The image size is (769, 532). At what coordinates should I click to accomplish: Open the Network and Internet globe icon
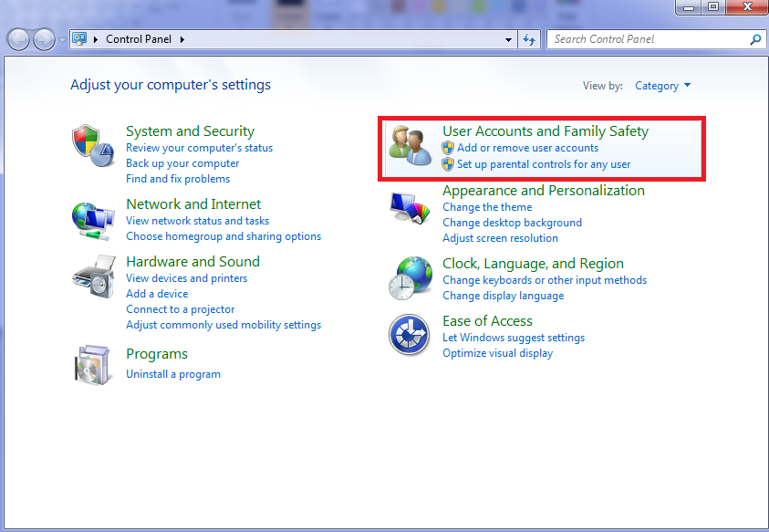click(x=92, y=221)
